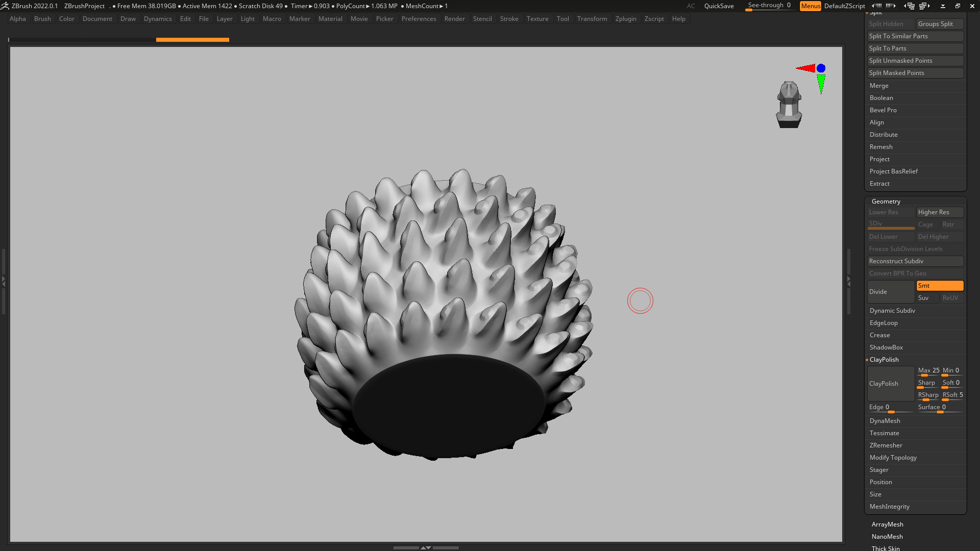Toggle the AC auto-collapse button
The image size is (980, 551).
click(x=691, y=6)
